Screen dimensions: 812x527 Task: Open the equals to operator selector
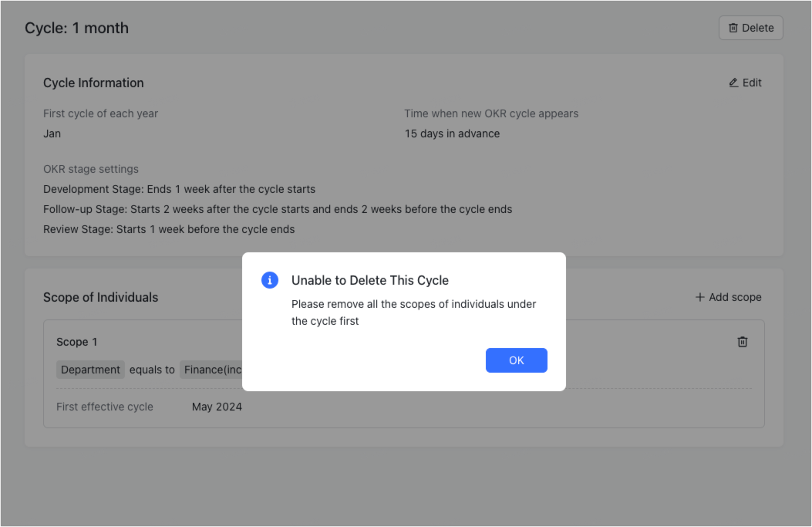pos(152,370)
